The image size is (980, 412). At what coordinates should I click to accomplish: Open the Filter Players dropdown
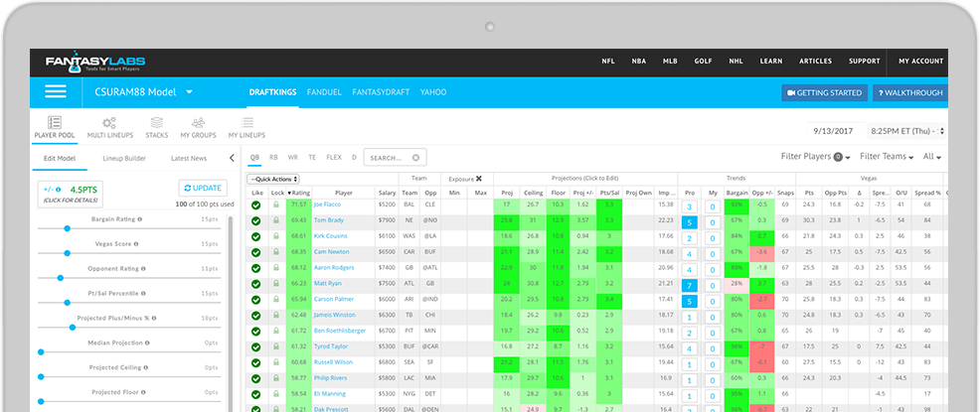[x=815, y=157]
